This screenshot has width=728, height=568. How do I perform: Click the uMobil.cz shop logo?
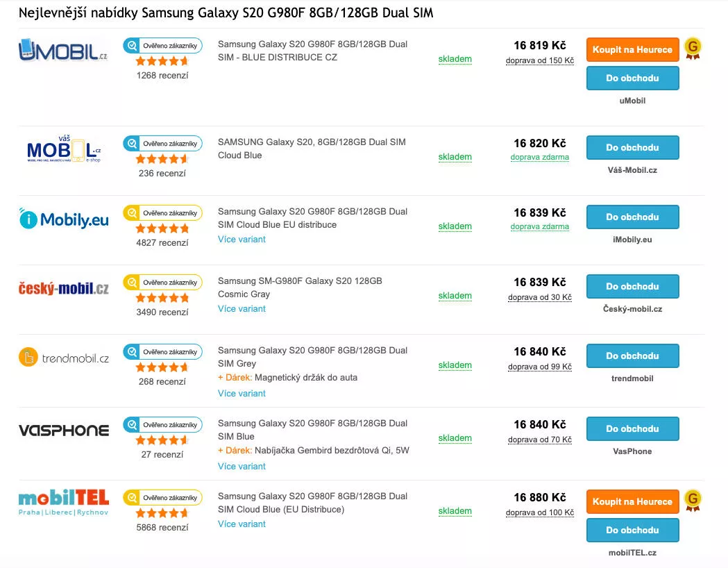63,50
